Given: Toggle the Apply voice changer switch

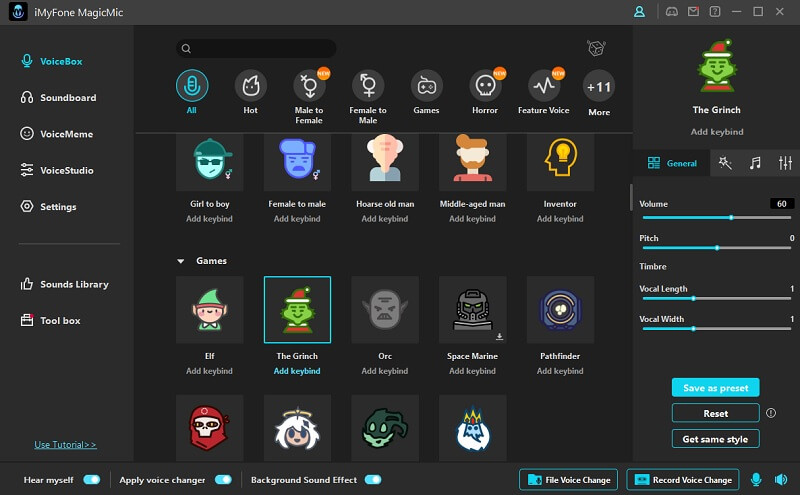Looking at the screenshot, I should 223,480.
